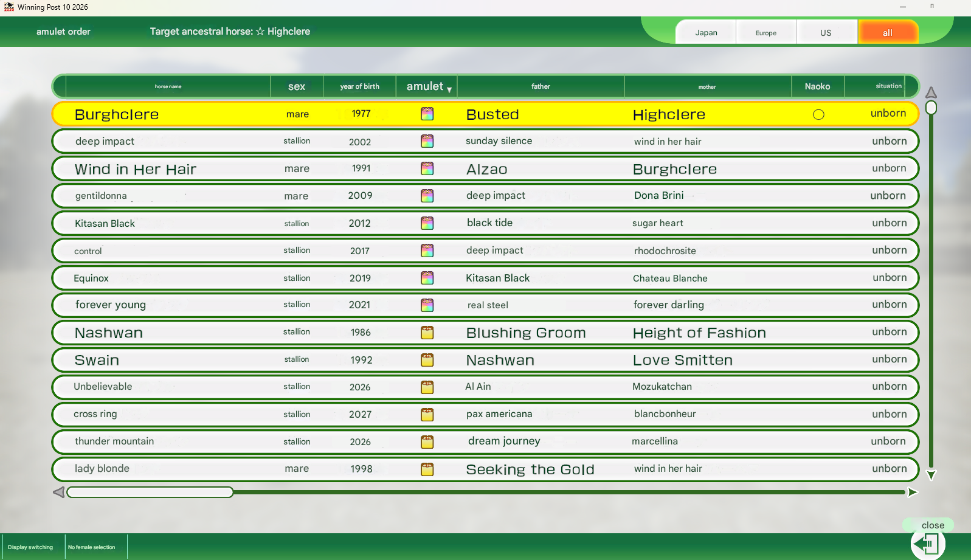Select the horse named control
Image resolution: width=971 pixels, height=560 pixels.
[88, 251]
